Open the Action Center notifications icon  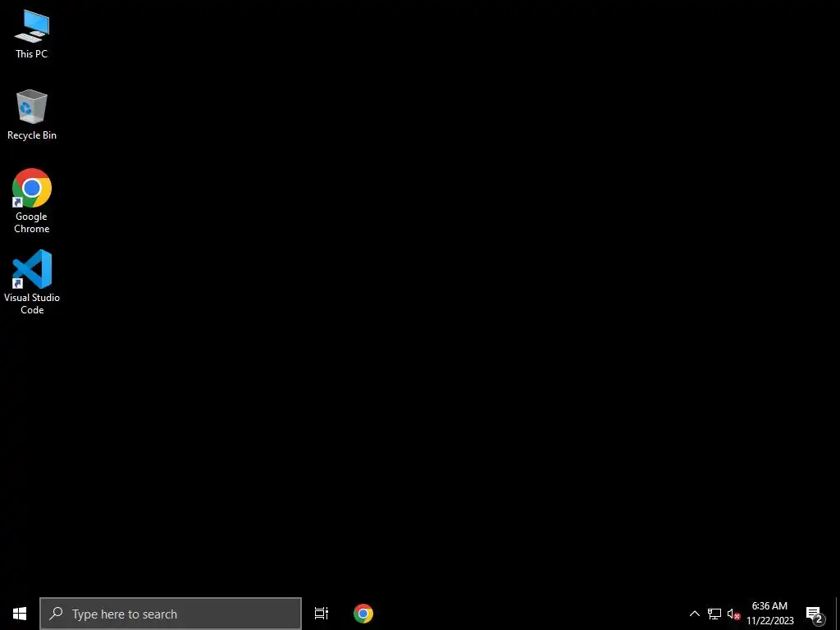(x=815, y=614)
